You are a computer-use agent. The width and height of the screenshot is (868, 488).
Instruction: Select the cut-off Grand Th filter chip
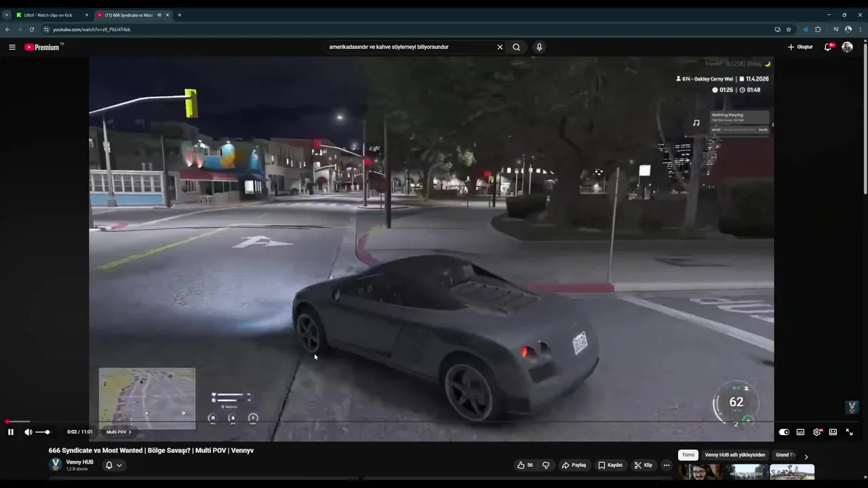(785, 455)
